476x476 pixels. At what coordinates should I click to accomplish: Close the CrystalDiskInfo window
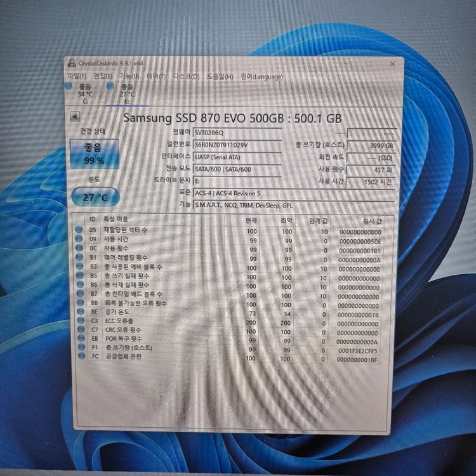tap(392, 64)
